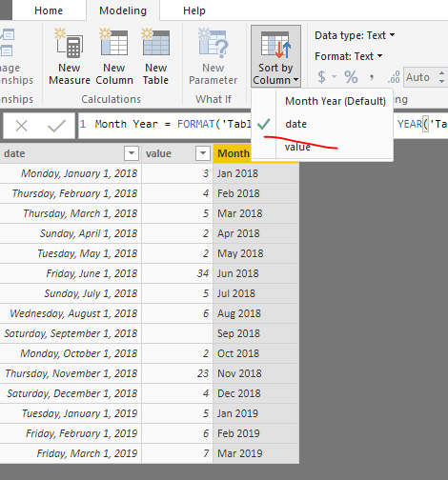This screenshot has height=480, width=448.
Task: Open the value column filter dropdown
Action: coord(203,153)
